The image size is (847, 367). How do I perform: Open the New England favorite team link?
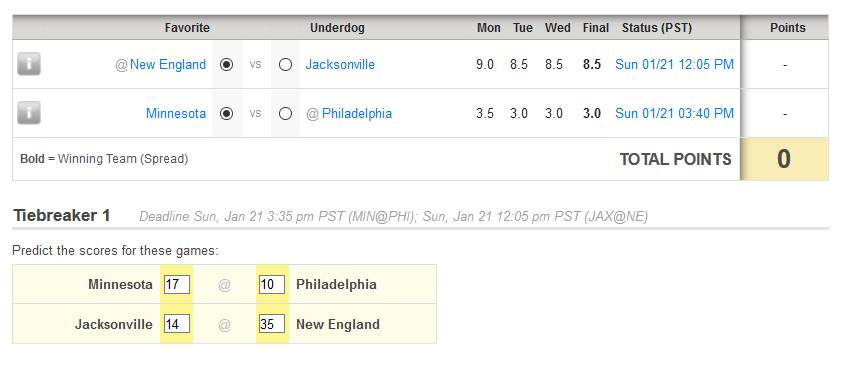pyautogui.click(x=168, y=65)
